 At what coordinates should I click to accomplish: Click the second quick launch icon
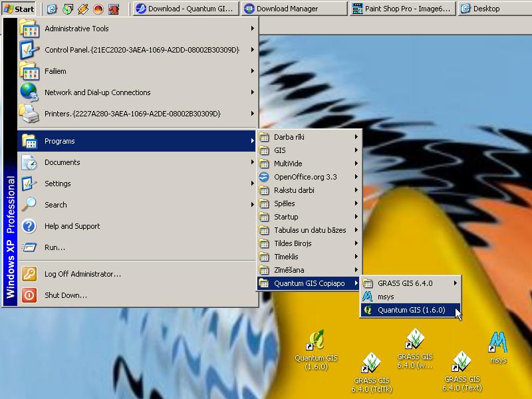68,9
